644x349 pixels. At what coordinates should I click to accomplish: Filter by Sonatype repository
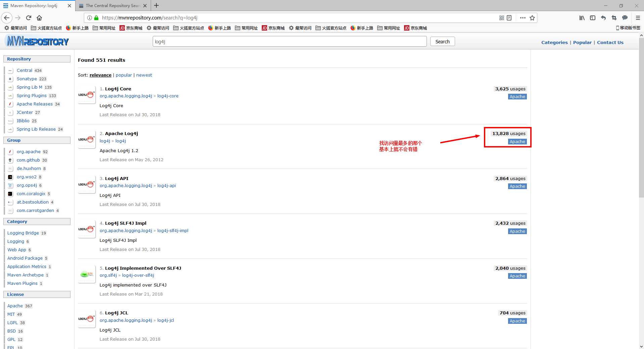click(27, 79)
